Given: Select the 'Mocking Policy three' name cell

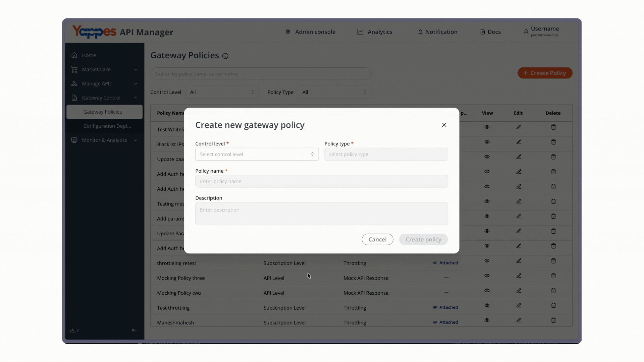Looking at the screenshot, I should (181, 278).
